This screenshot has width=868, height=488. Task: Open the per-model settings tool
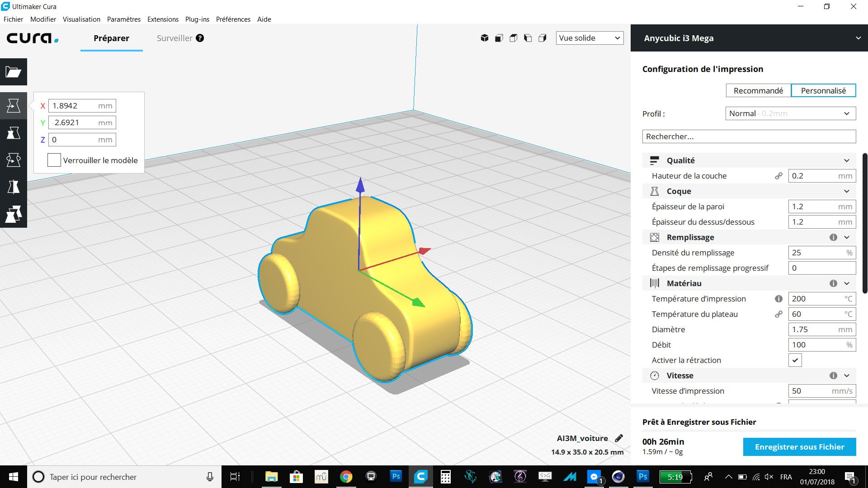coord(14,214)
